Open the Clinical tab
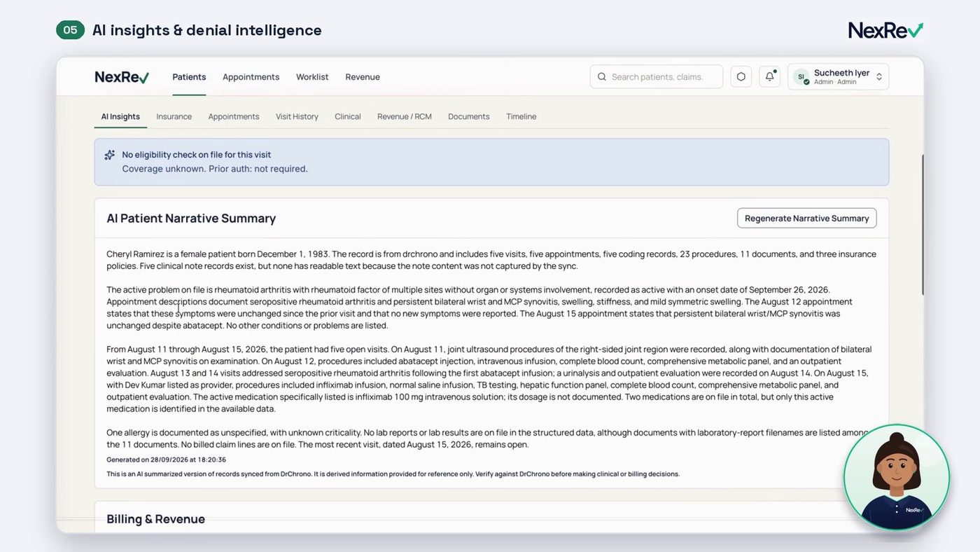 click(348, 116)
